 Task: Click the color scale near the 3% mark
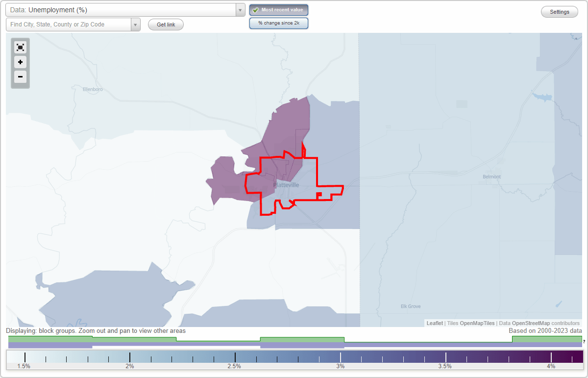coord(340,357)
